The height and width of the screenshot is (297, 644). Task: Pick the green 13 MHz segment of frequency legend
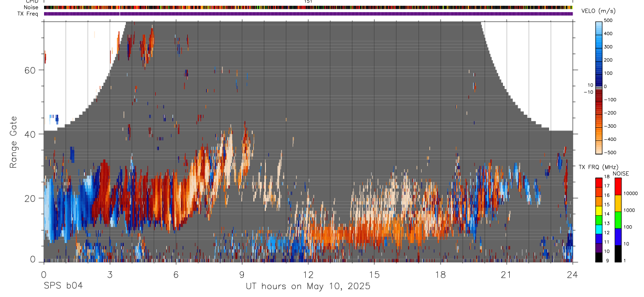[x=599, y=220]
